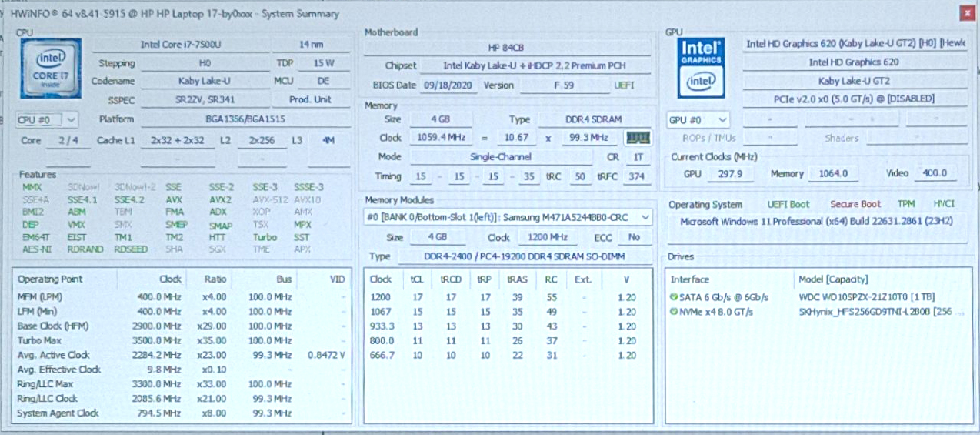Click the AVX2 feature label
Image resolution: width=980 pixels, height=435 pixels.
pyautogui.click(x=220, y=199)
